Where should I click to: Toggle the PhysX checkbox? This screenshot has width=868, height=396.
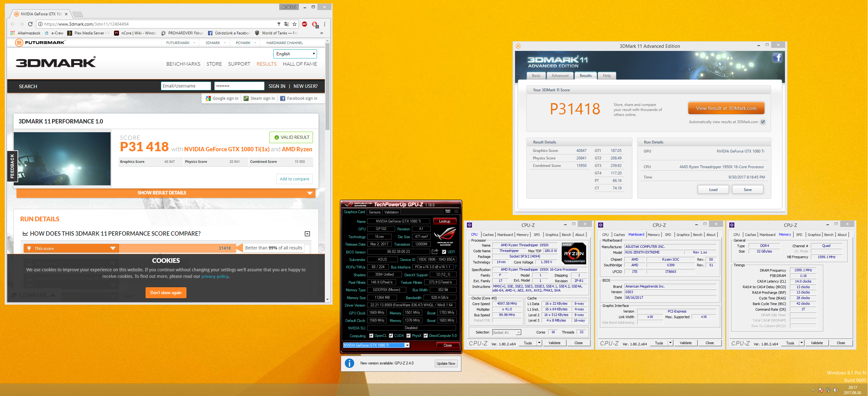tap(409, 336)
